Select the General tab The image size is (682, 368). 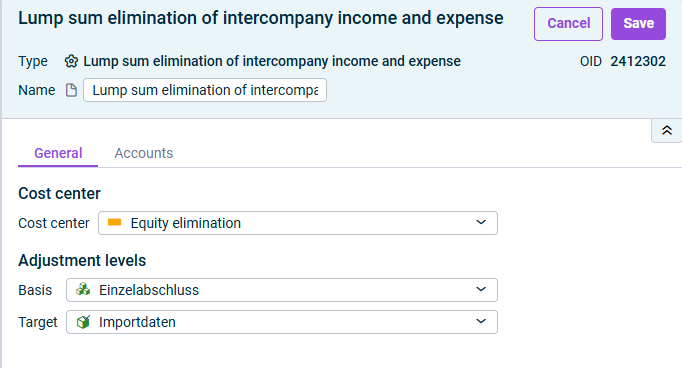coord(58,153)
